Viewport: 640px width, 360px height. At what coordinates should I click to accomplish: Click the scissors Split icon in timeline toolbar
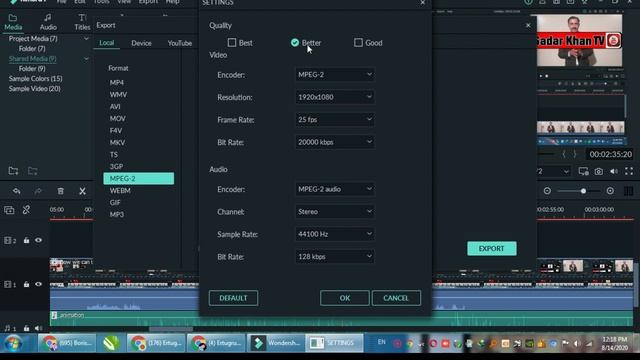point(82,191)
